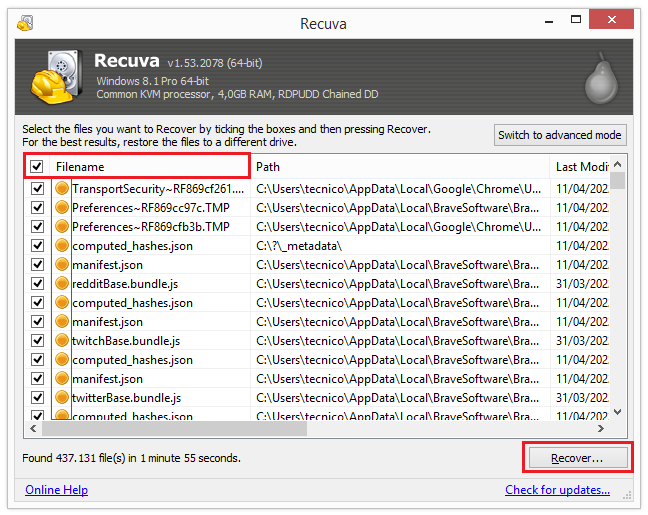The image size is (648, 515).
Task: Click the Check for updates link
Action: [557, 490]
